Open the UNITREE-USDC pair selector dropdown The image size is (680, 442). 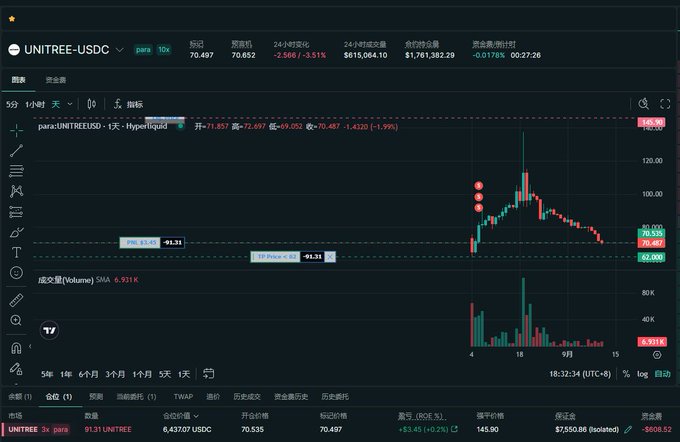coord(119,50)
